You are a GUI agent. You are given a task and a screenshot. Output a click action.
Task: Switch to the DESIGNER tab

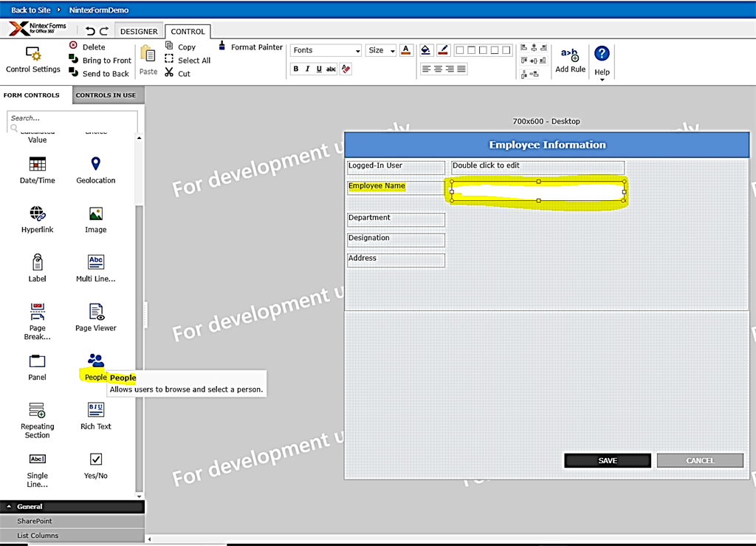pyautogui.click(x=139, y=31)
